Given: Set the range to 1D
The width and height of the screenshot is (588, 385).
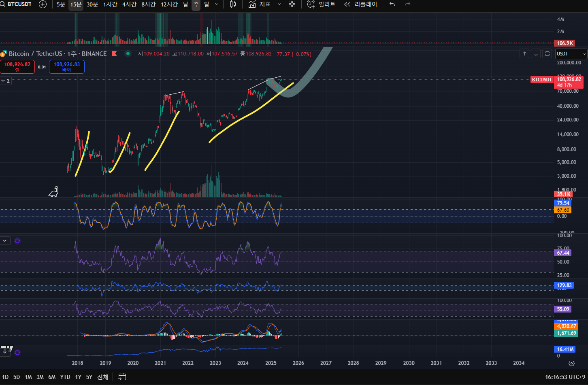Looking at the screenshot, I should pyautogui.click(x=5, y=377).
